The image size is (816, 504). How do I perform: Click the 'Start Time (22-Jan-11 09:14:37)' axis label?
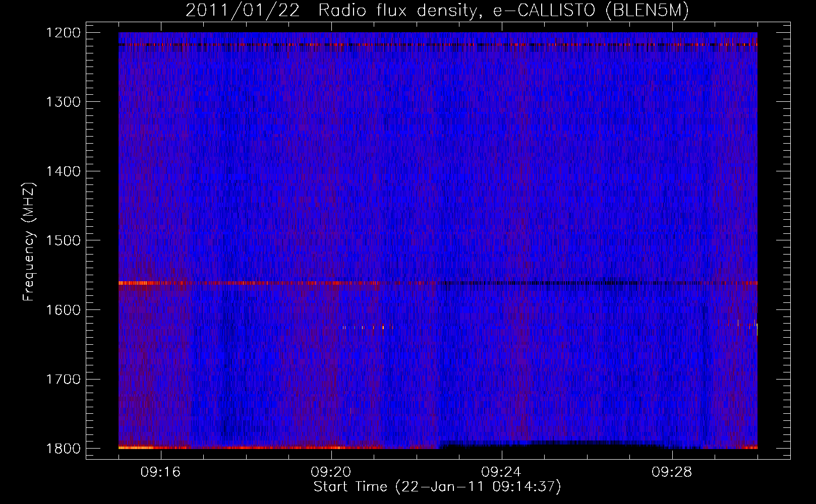coord(437,487)
